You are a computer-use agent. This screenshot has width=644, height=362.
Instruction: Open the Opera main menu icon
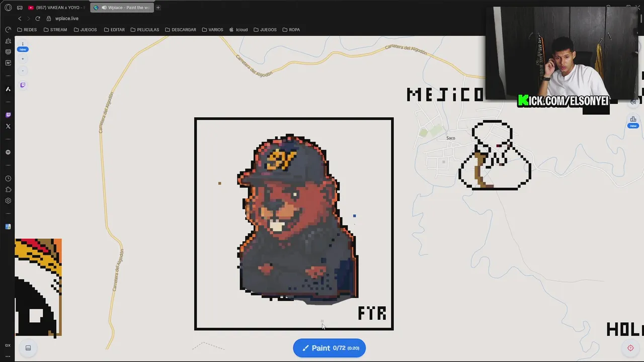click(x=8, y=8)
